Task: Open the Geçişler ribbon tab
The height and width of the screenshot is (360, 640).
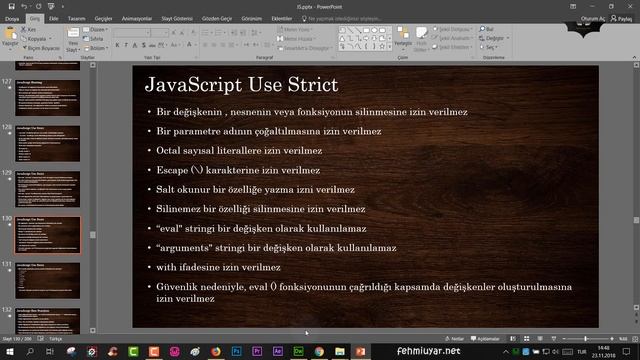Action: pyautogui.click(x=103, y=19)
